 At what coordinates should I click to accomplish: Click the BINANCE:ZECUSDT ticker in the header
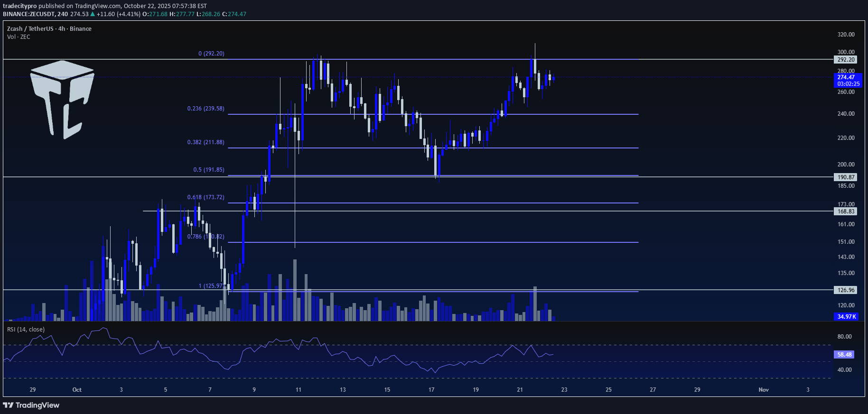pyautogui.click(x=28, y=14)
